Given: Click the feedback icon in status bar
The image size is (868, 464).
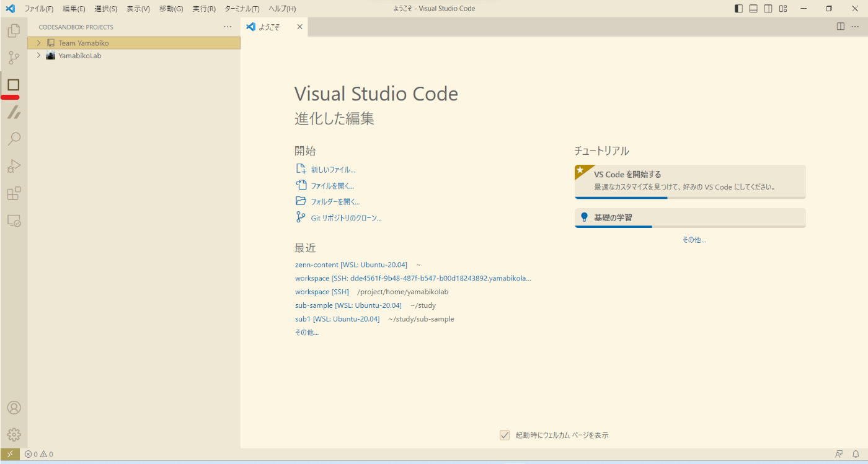Looking at the screenshot, I should (839, 454).
